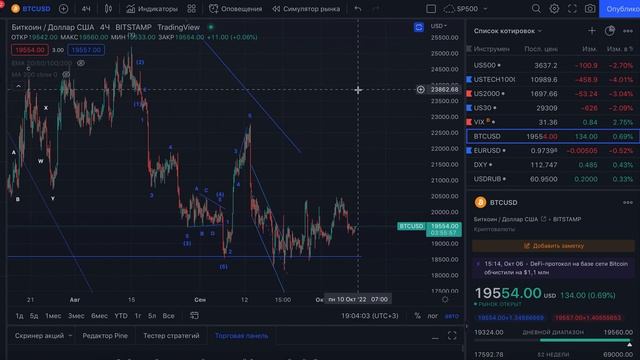
Task: Open quick search magnifier icon
Action: 536,9
